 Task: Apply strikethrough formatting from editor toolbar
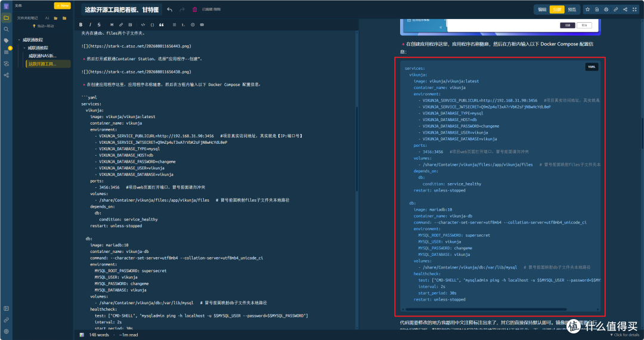point(99,24)
